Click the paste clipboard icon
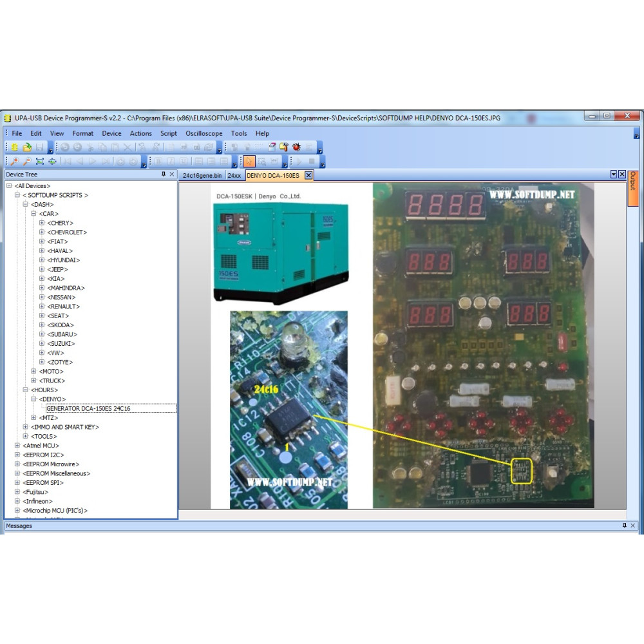Image resolution: width=644 pixels, height=644 pixels. coord(115,147)
